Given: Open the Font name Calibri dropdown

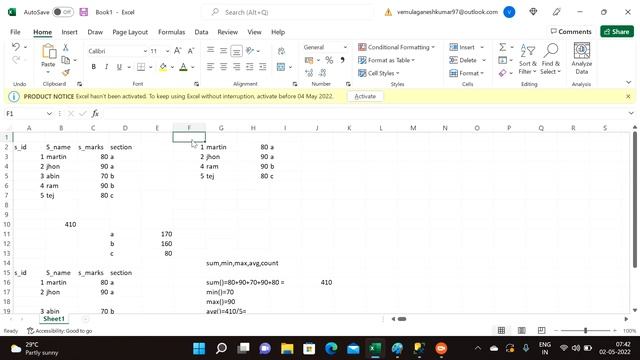Looking at the screenshot, I should pyautogui.click(x=145, y=51).
